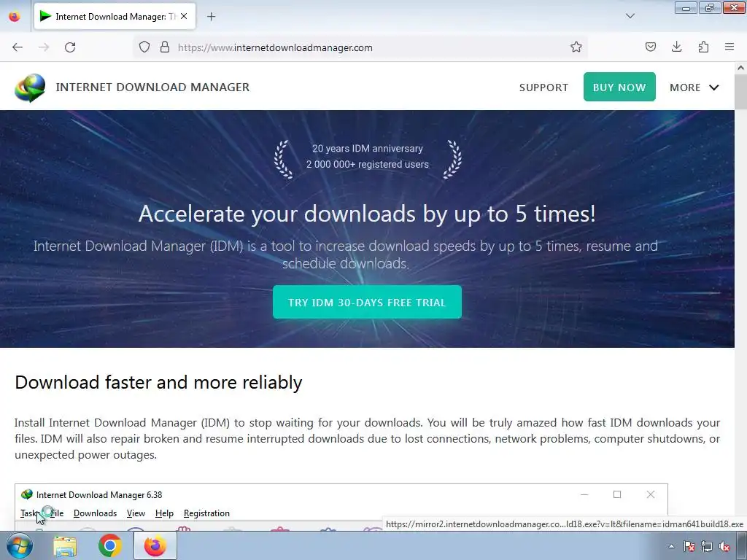Click the IDM screenshot minimize dash icon

(584, 495)
